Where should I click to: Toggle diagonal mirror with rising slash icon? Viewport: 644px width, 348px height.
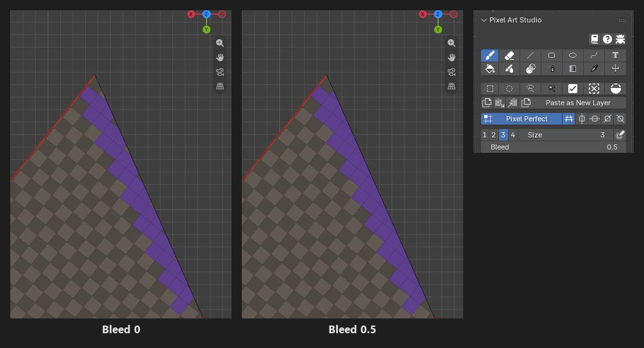pos(607,119)
